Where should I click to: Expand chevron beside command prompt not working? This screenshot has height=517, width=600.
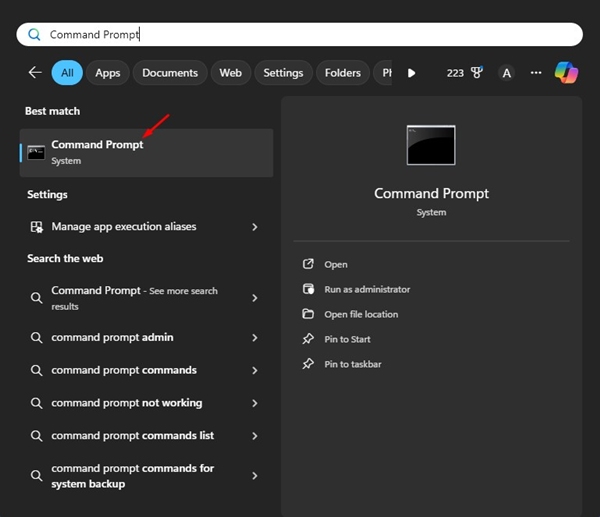pos(255,403)
